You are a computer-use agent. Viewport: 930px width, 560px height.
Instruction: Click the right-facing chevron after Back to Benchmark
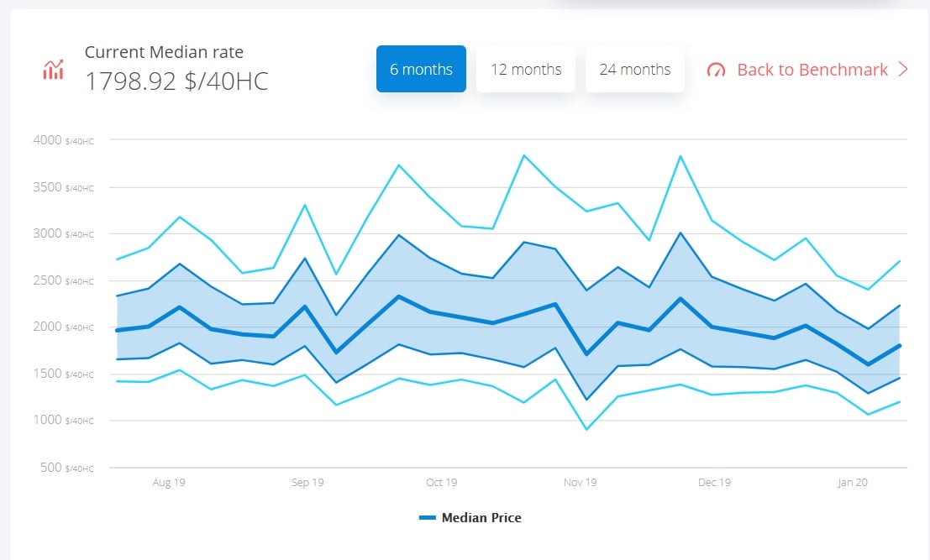pos(903,71)
